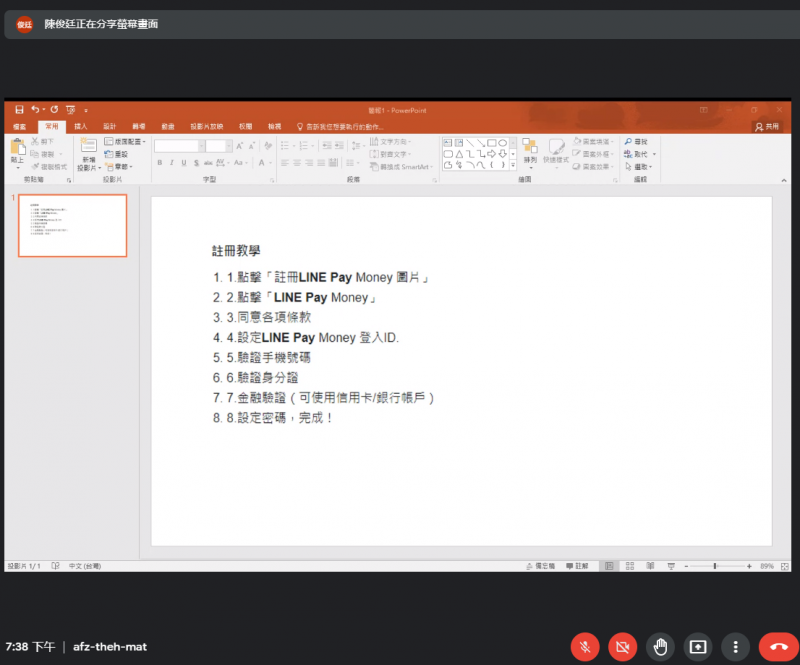Click the present screen button in Meet
This screenshot has width=800, height=665.
[x=698, y=647]
